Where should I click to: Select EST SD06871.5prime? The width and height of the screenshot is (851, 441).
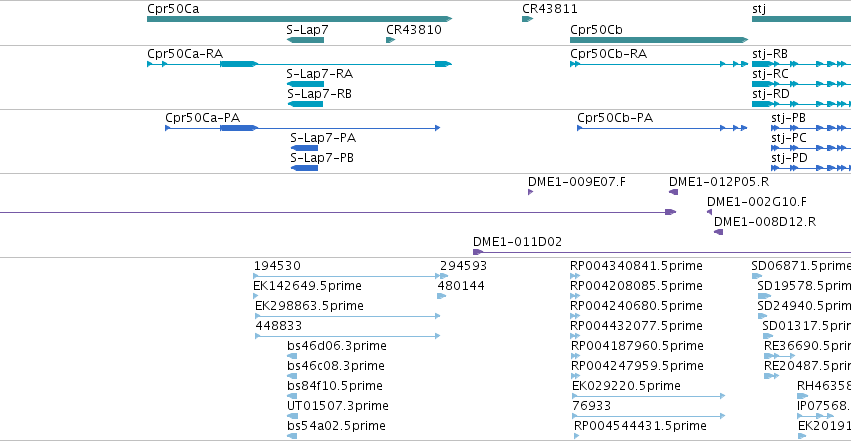click(757, 276)
